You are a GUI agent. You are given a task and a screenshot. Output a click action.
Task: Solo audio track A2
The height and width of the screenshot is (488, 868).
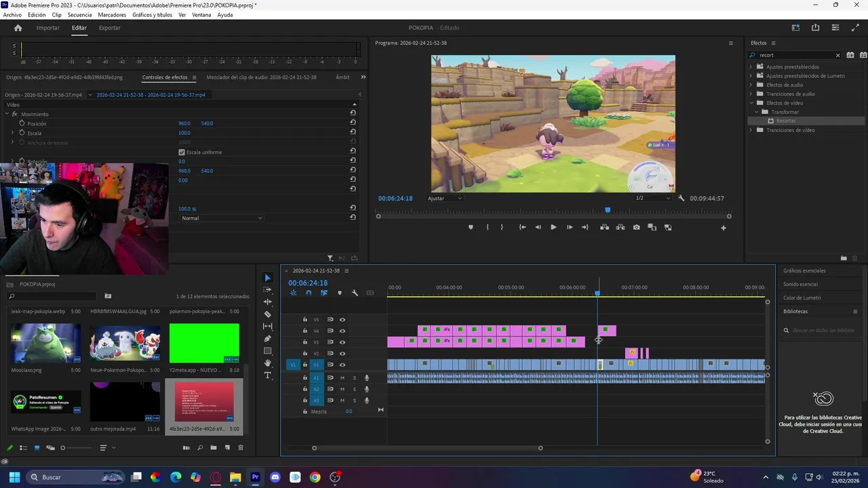coord(354,389)
